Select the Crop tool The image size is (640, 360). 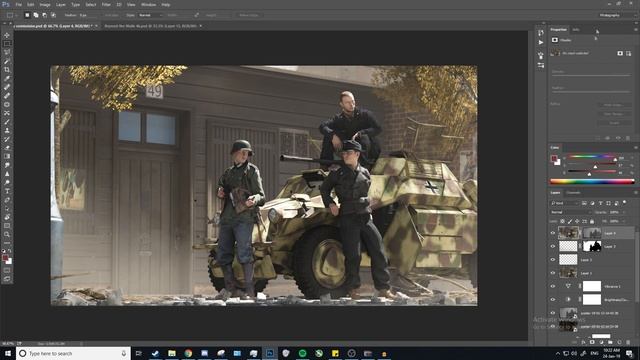(7, 69)
